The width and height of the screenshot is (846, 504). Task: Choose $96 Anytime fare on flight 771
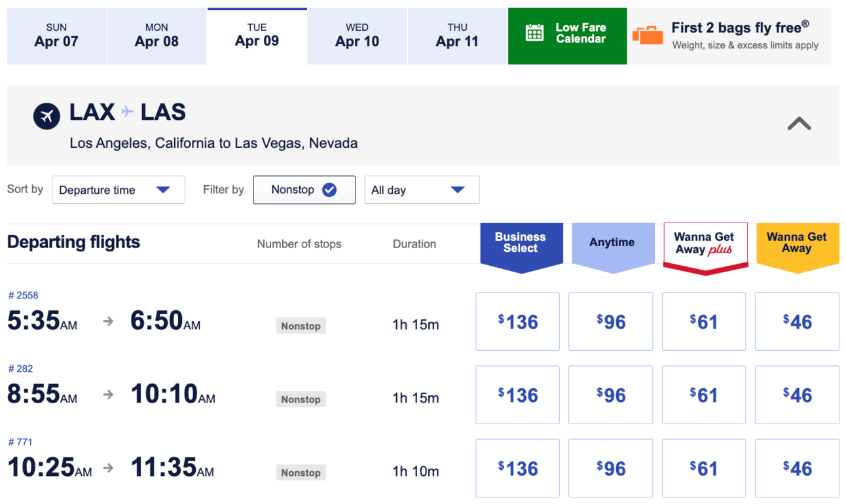610,468
